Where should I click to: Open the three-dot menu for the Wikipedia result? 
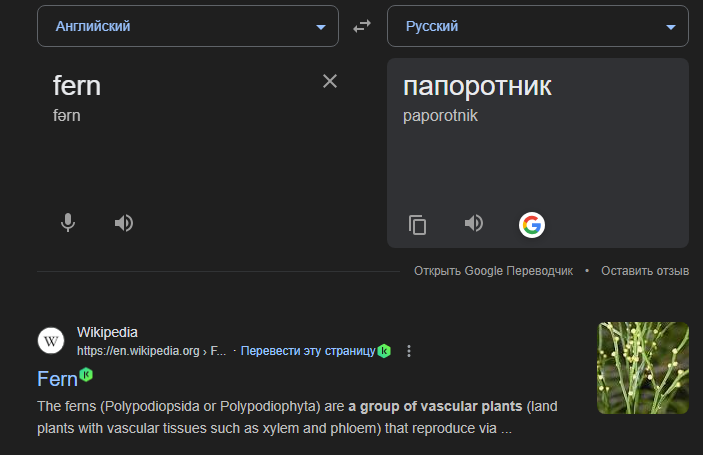coord(409,351)
